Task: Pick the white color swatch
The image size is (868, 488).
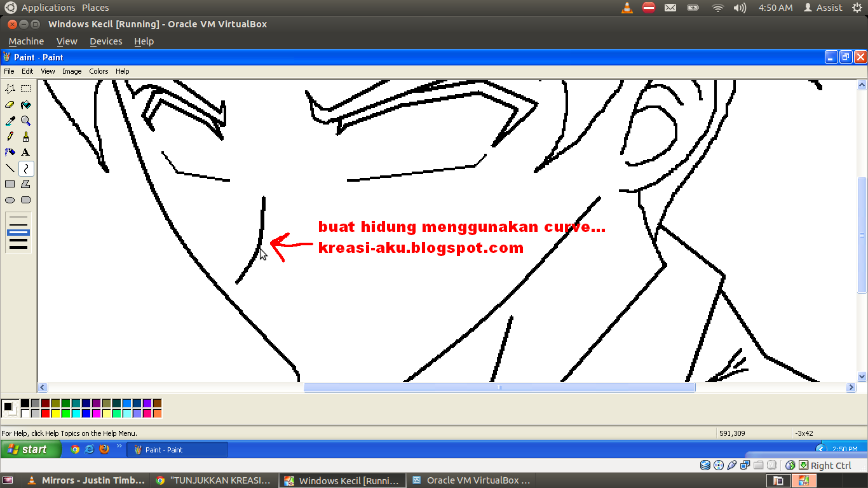Action: coord(25,414)
